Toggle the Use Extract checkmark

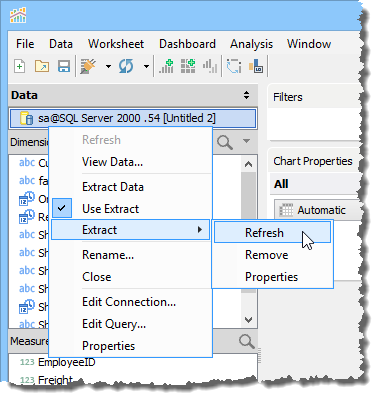click(x=61, y=208)
